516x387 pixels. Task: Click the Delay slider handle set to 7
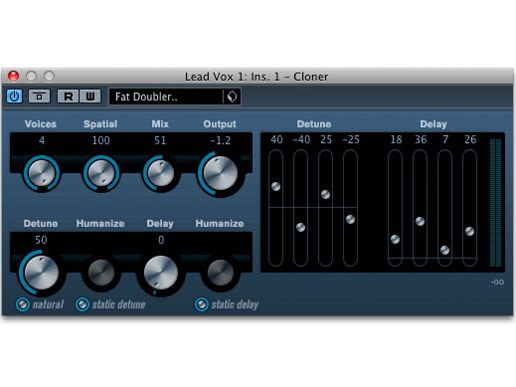point(445,250)
